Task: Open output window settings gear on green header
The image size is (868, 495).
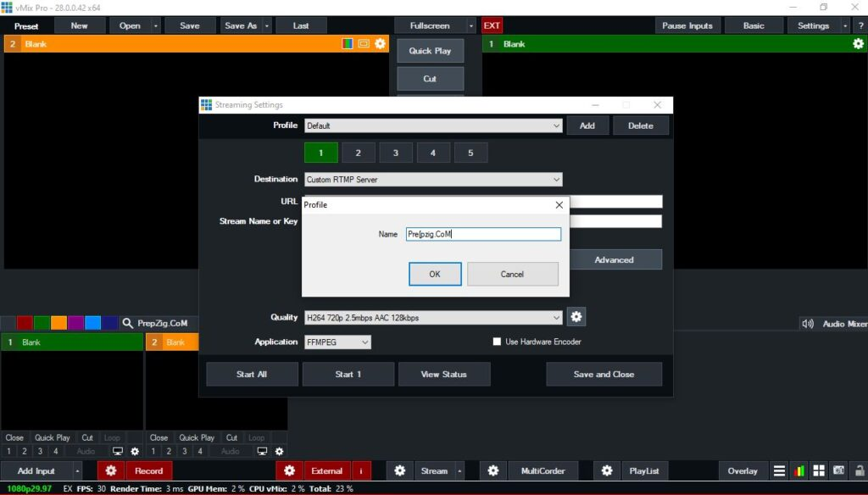Action: (858, 44)
